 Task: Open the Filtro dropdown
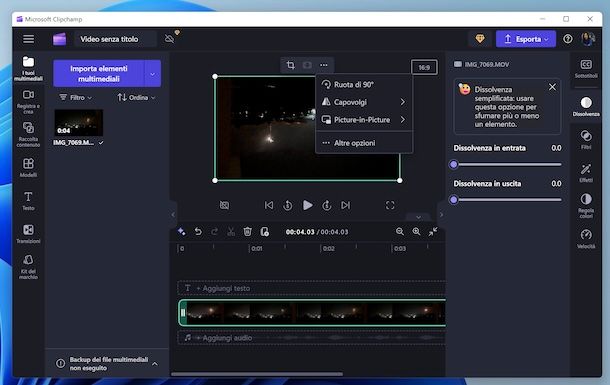coord(75,98)
